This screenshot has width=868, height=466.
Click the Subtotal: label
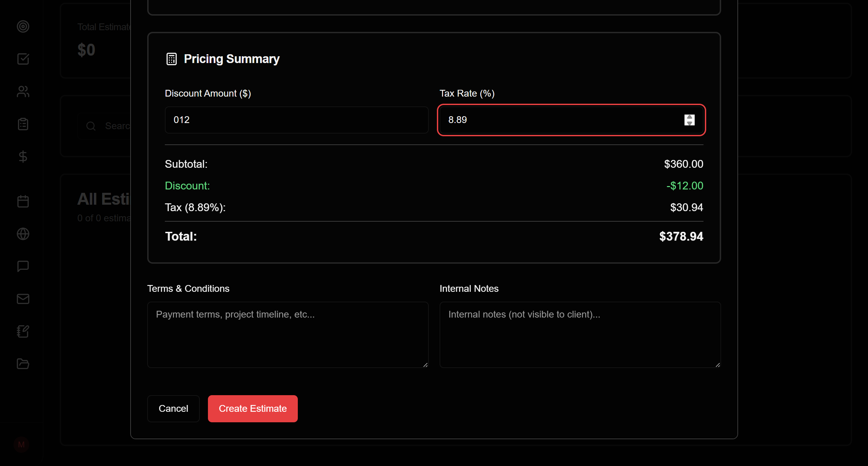coord(186,164)
